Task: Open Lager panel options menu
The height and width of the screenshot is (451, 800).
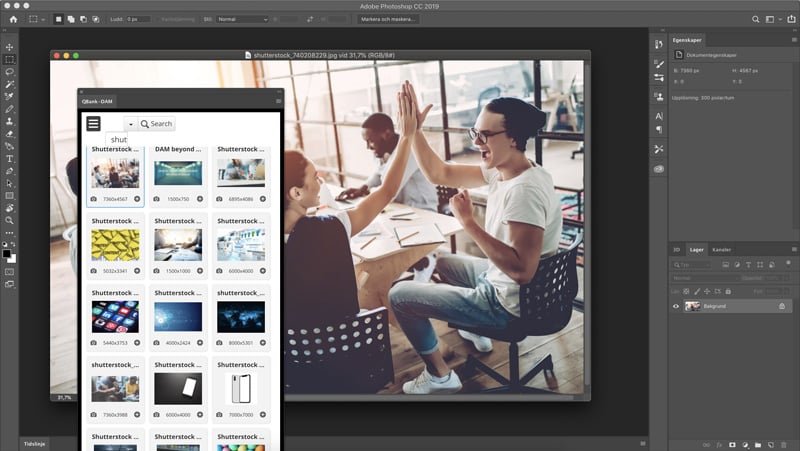Action: (794, 249)
